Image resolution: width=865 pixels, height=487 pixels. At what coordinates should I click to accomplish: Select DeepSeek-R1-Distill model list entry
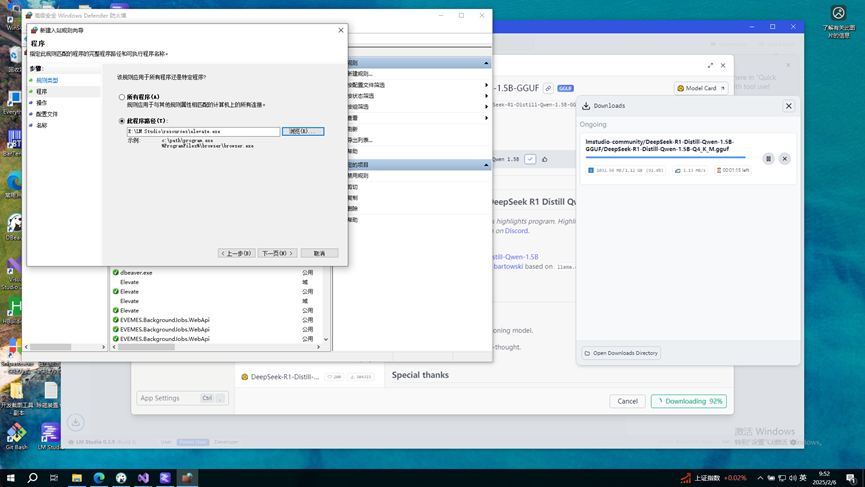point(309,377)
